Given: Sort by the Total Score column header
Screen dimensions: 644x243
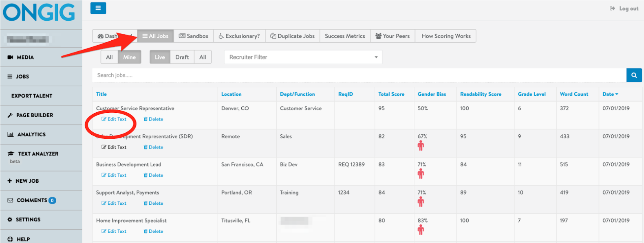Looking at the screenshot, I should 391,94.
